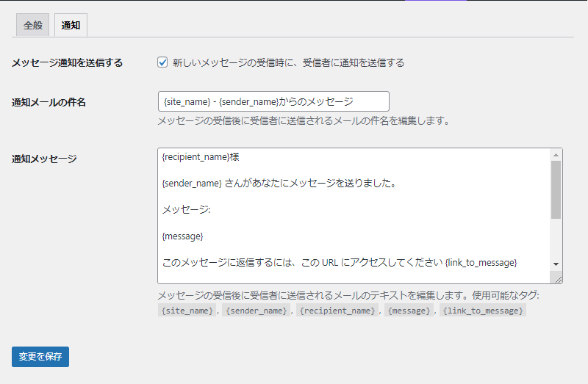Toggle the 新しいメッセージの受信時 notification checkbox

162,62
